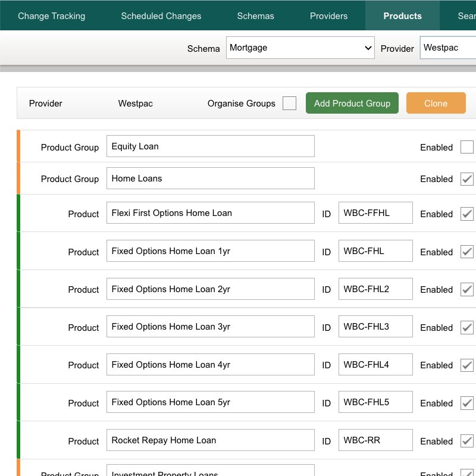Edit the Fixed Options Home Loan 3yr name
Viewport: 476px width, 476px height.
(x=211, y=326)
